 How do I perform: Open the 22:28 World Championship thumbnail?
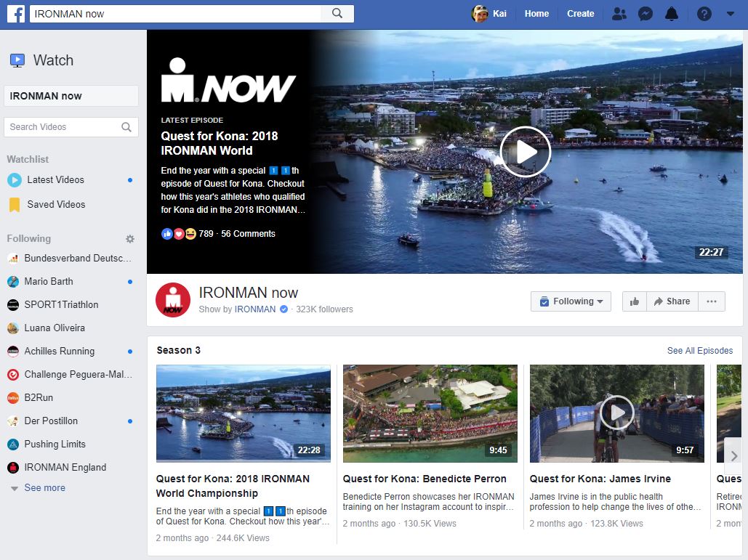coord(244,414)
